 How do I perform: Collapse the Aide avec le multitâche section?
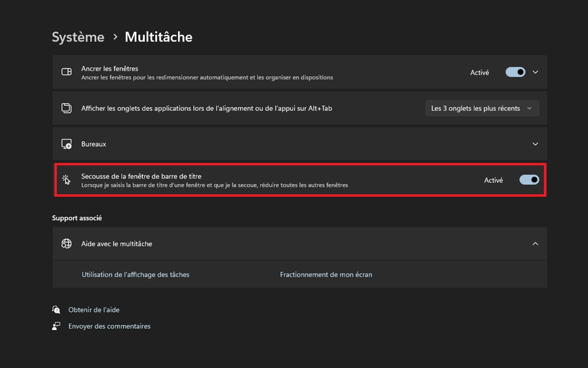[x=535, y=244]
